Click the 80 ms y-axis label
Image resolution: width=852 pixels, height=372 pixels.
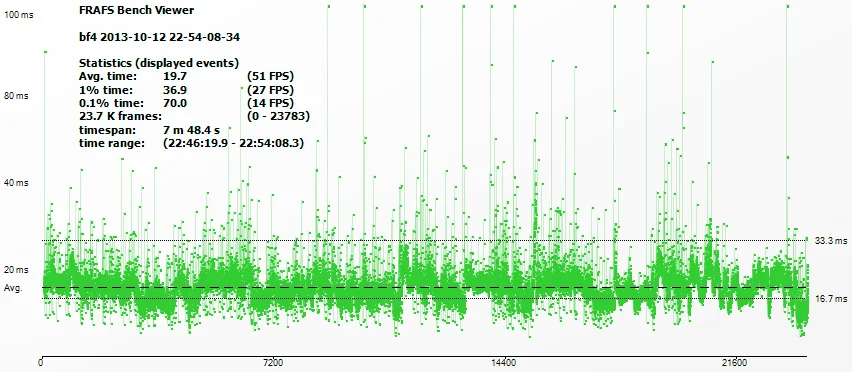click(16, 96)
